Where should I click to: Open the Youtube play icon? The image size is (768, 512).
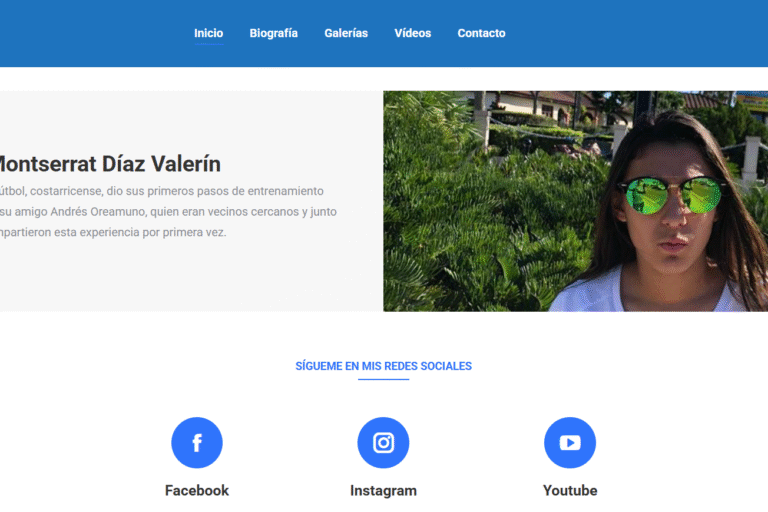570,442
